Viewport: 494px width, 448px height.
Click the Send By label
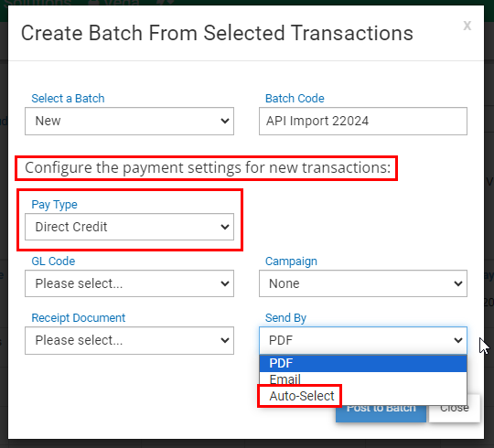click(x=285, y=318)
